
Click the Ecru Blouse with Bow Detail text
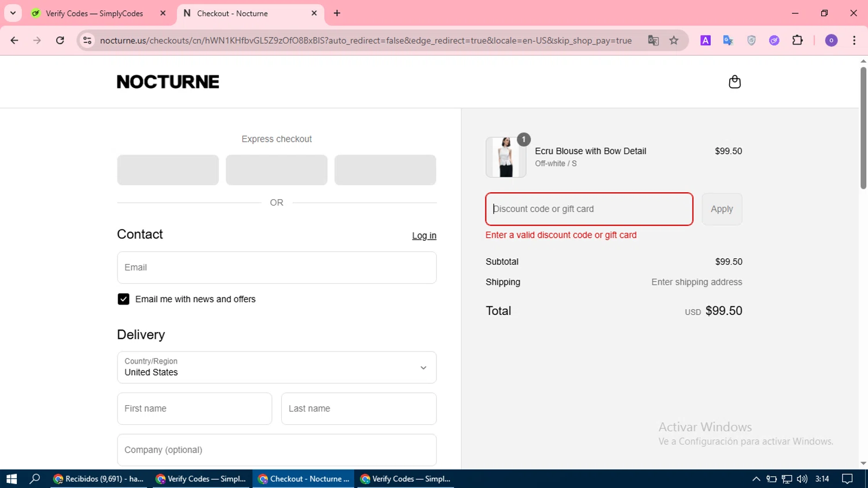click(x=590, y=151)
